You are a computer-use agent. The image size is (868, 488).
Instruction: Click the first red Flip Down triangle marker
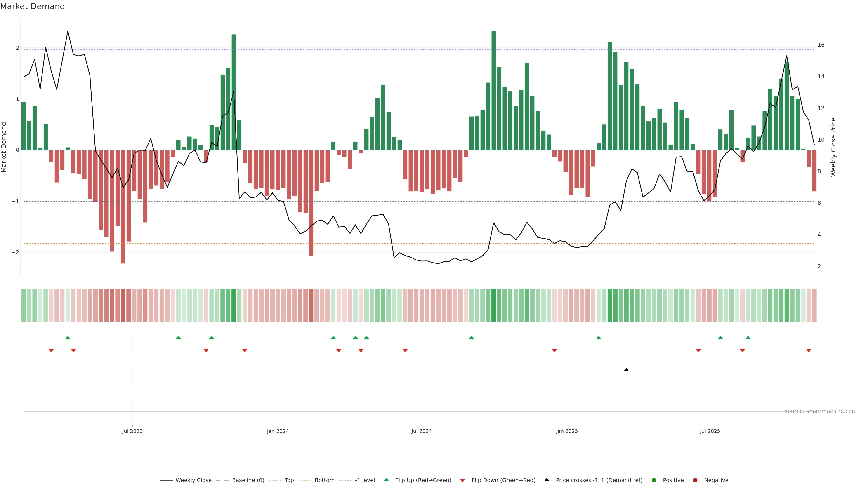51,351
